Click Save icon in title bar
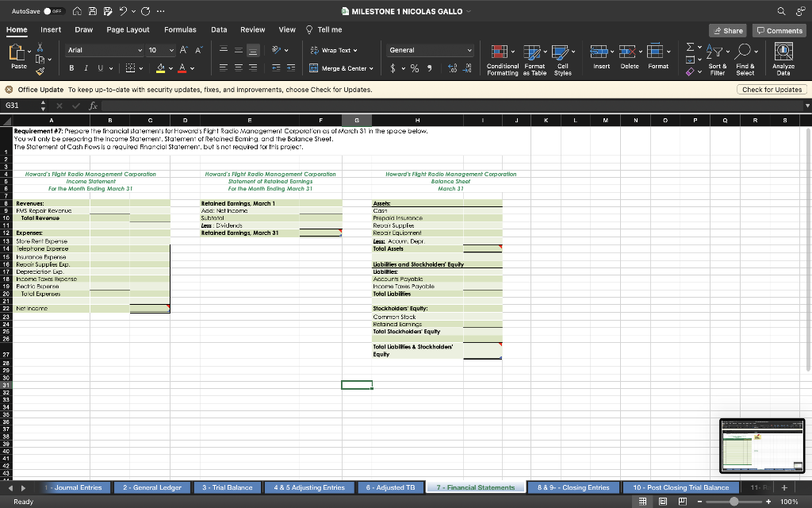 click(93, 11)
